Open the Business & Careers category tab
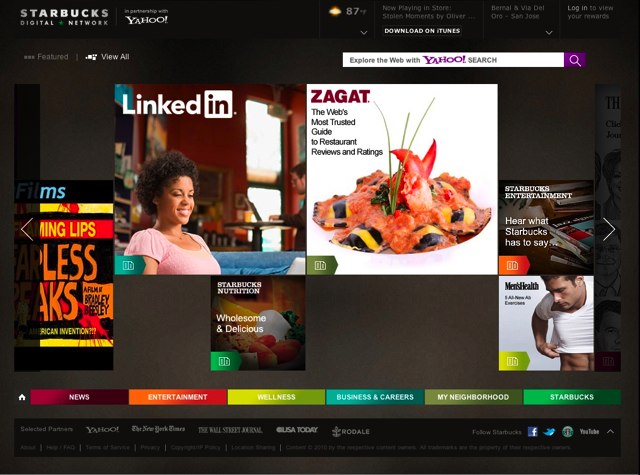The height and width of the screenshot is (475, 640). (375, 397)
